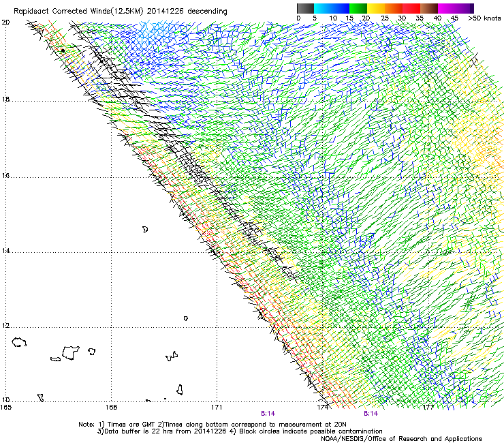Screen dimensions: 504x443
Task: Click the longitude label 165
Action: [6, 408]
